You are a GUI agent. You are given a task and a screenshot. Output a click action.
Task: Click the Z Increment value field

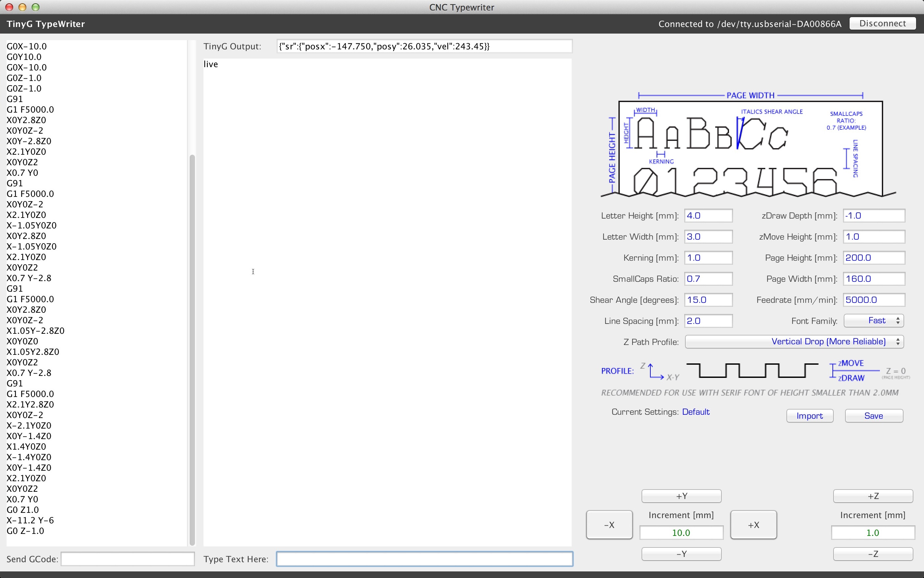point(873,533)
